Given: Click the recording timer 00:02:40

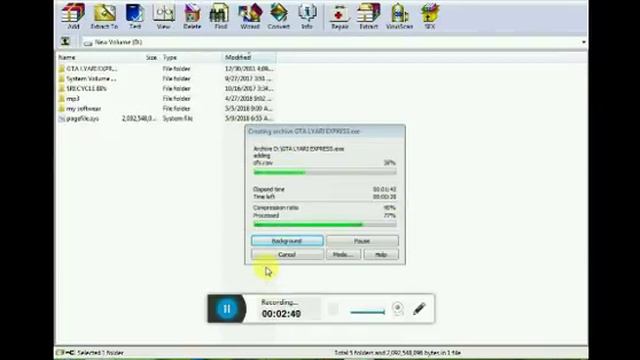Looking at the screenshot, I should 281,314.
